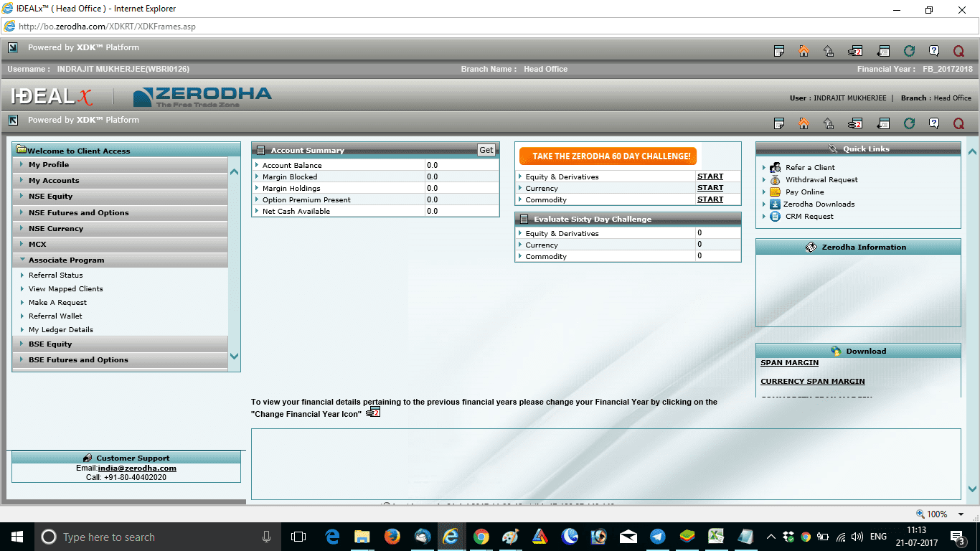Click the red Q icon below the Branch label
This screenshot has width=980, height=551.
coord(958,123)
